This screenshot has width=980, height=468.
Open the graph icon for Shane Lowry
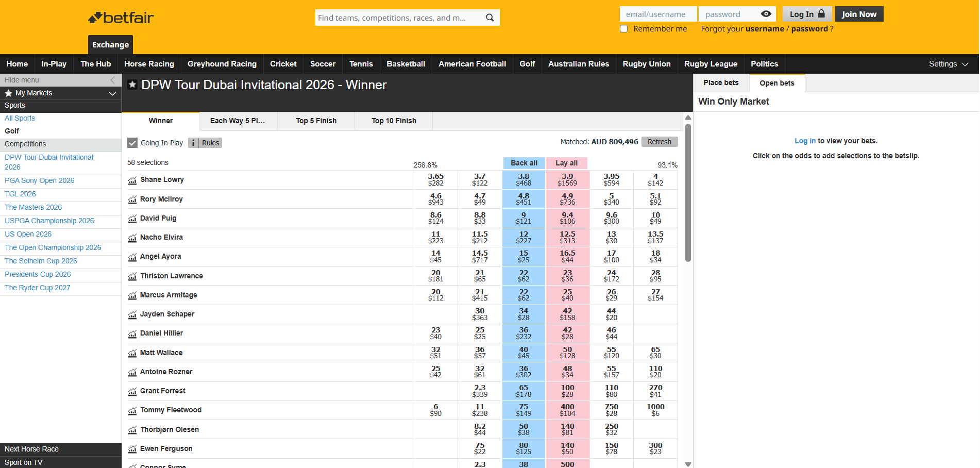[x=132, y=180]
